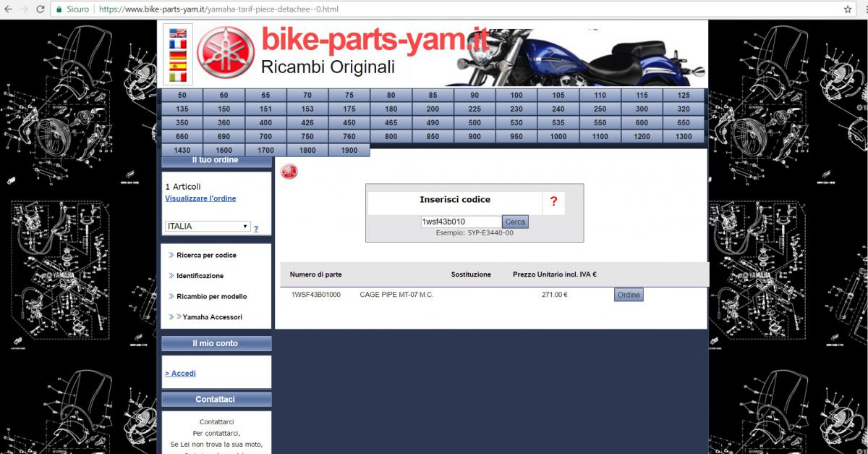Open Yamaha Accessori menu item

tap(212, 317)
